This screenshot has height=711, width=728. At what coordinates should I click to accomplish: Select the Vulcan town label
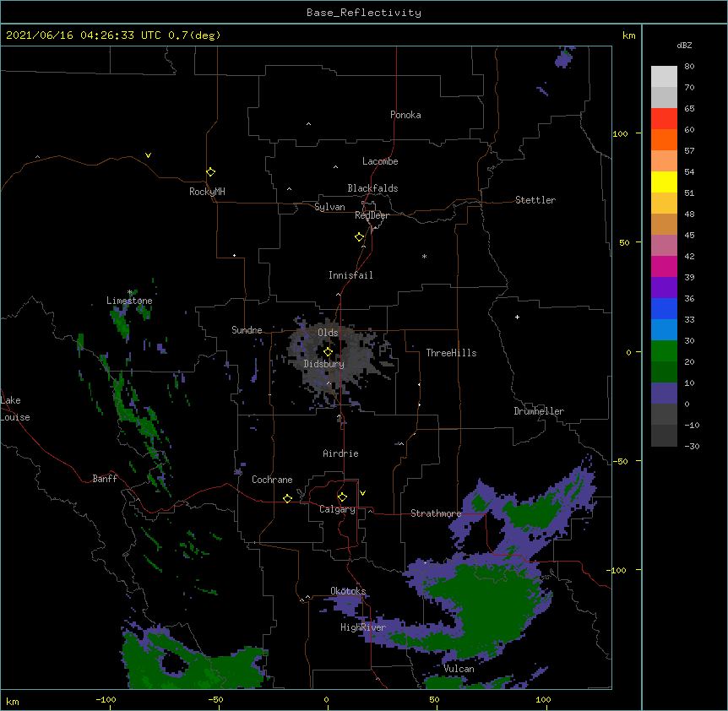[x=459, y=669]
